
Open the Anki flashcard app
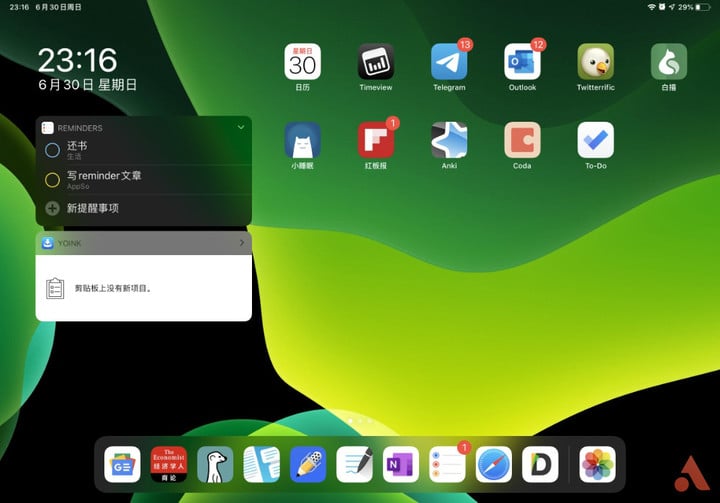pyautogui.click(x=449, y=140)
